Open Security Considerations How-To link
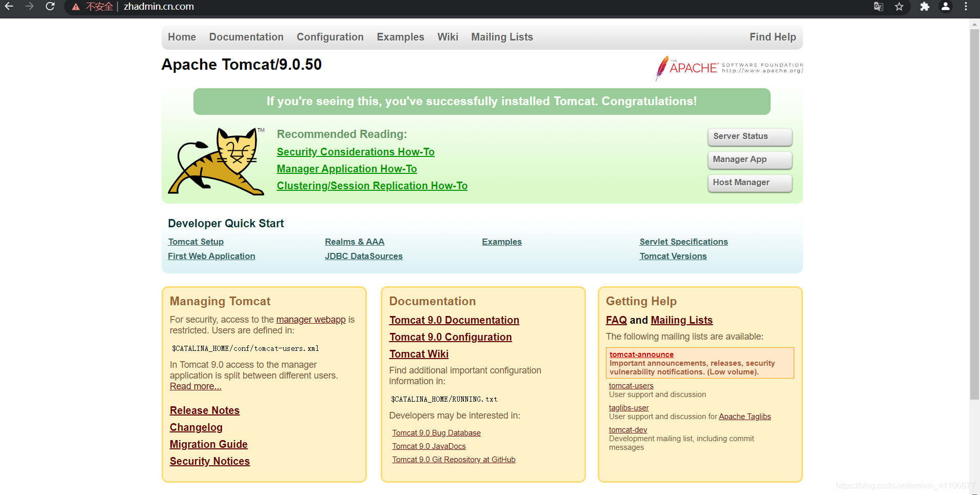This screenshot has width=980, height=495. (x=356, y=152)
